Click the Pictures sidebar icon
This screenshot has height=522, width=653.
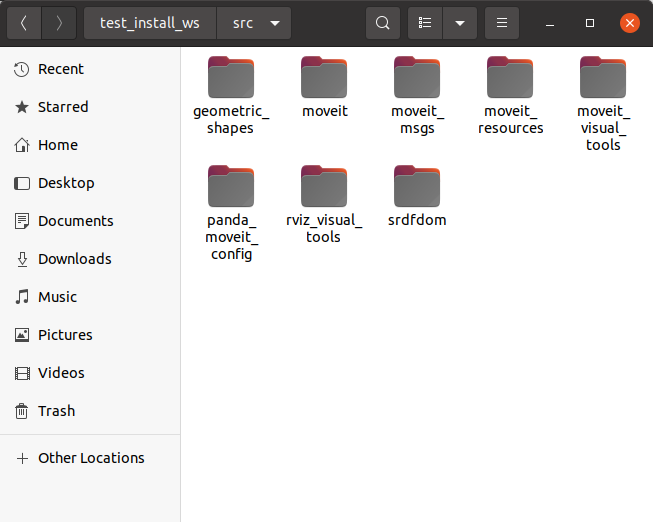pyautogui.click(x=22, y=335)
